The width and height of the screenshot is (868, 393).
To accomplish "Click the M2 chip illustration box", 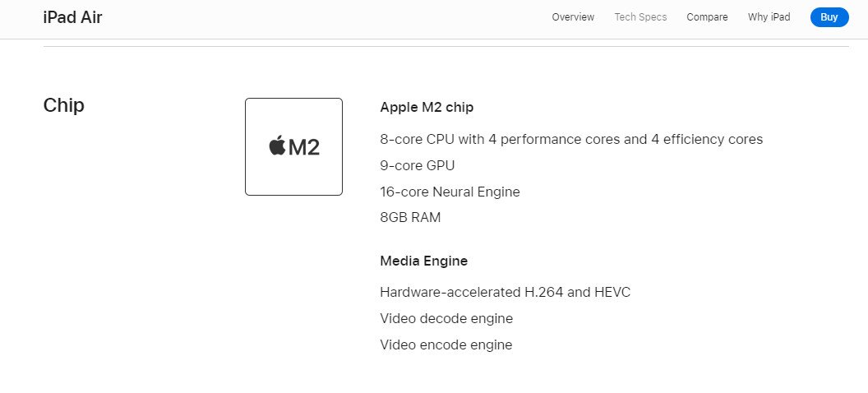I will click(x=294, y=146).
